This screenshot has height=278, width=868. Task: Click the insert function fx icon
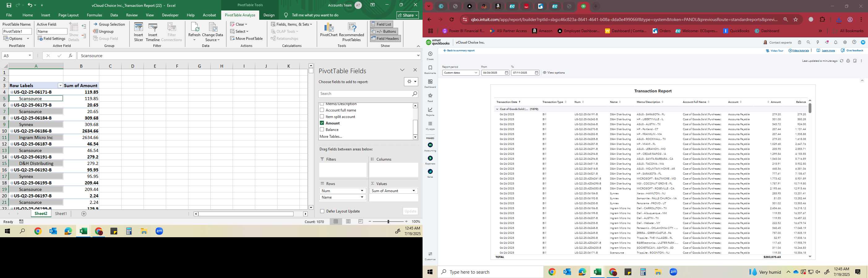coord(70,56)
